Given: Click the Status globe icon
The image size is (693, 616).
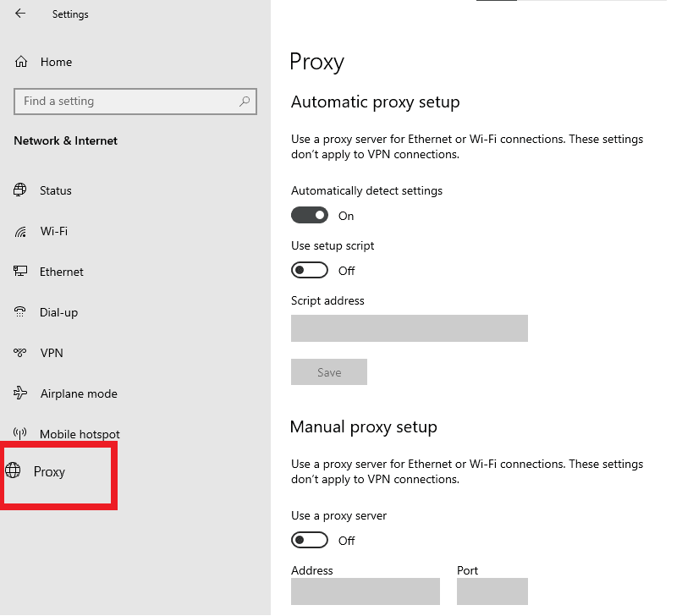Looking at the screenshot, I should coord(20,190).
